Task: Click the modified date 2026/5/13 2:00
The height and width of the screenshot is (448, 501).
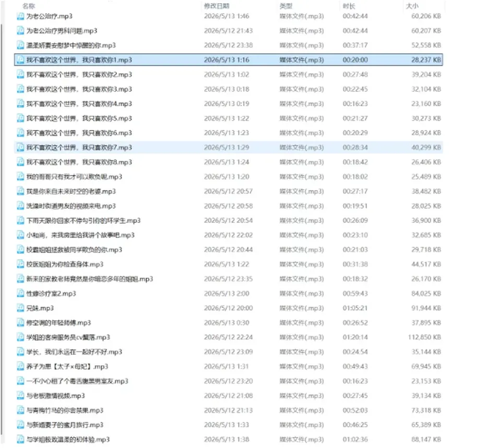Action: click(x=226, y=293)
